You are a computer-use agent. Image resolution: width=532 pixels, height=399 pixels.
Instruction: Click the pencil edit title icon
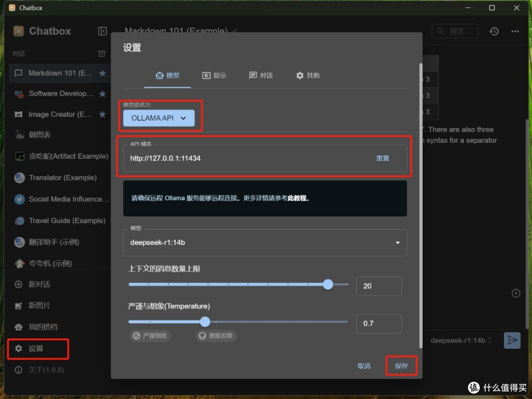point(234,31)
